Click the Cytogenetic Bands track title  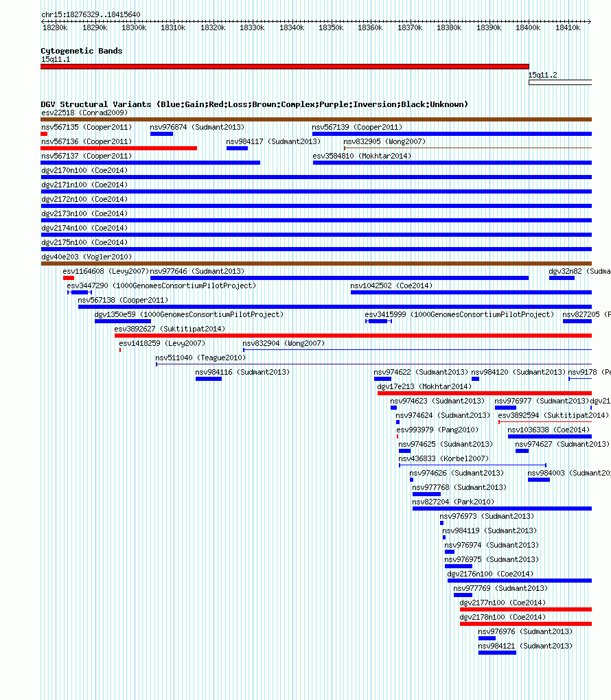point(81,51)
